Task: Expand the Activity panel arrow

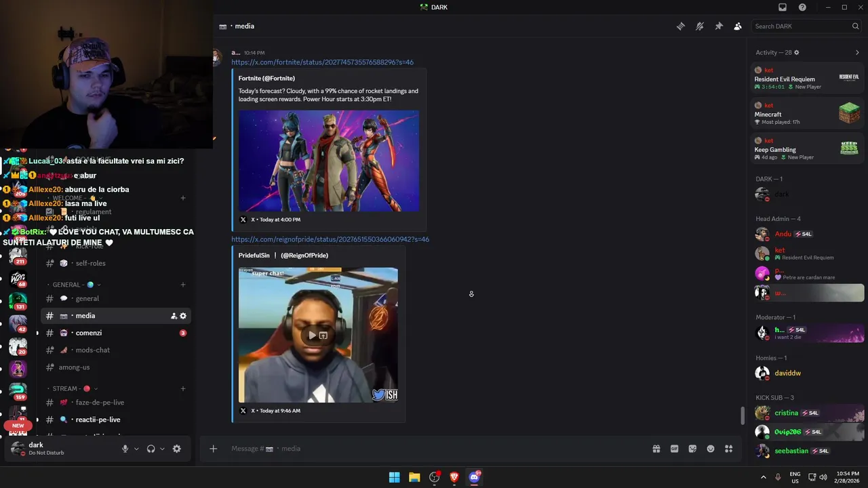Action: (x=857, y=52)
